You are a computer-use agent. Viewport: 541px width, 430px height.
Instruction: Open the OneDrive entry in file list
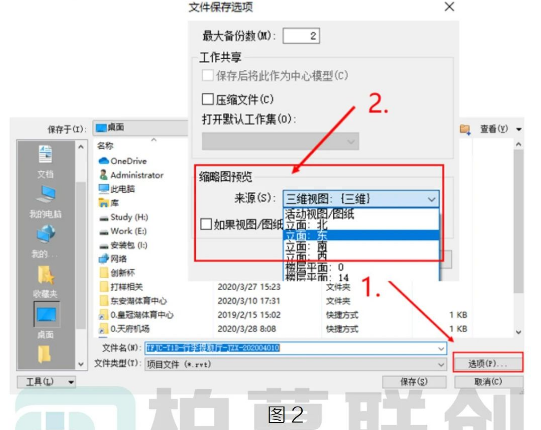tap(123, 161)
